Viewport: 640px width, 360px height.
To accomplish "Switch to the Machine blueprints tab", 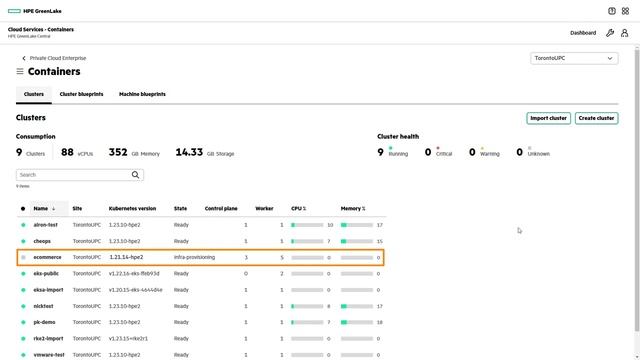I will click(x=142, y=94).
